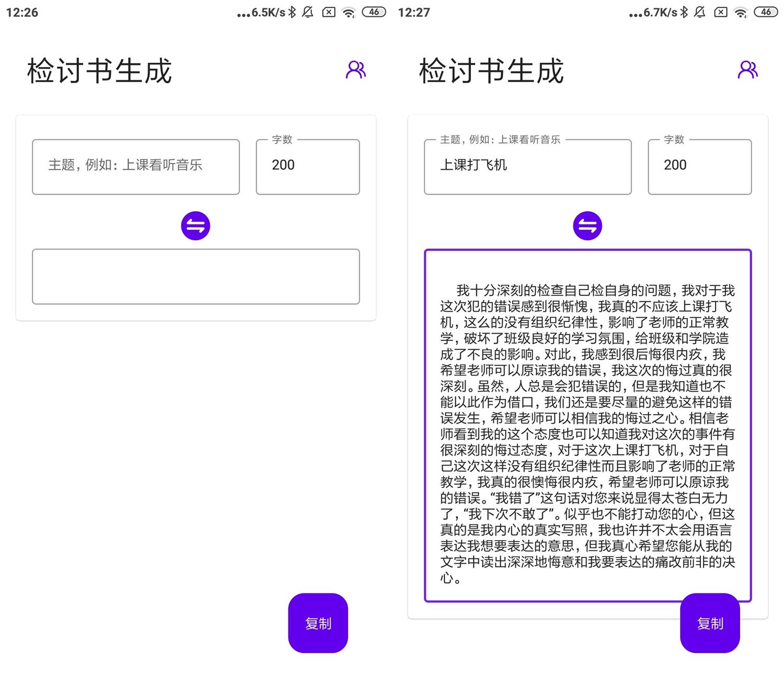Click the empty topic input with placeholder 上课看听音乐

coord(136,166)
